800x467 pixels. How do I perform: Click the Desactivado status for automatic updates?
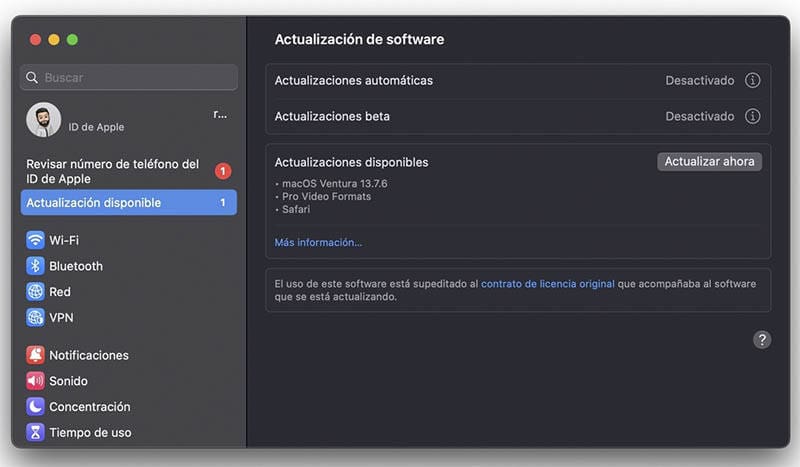[699, 80]
